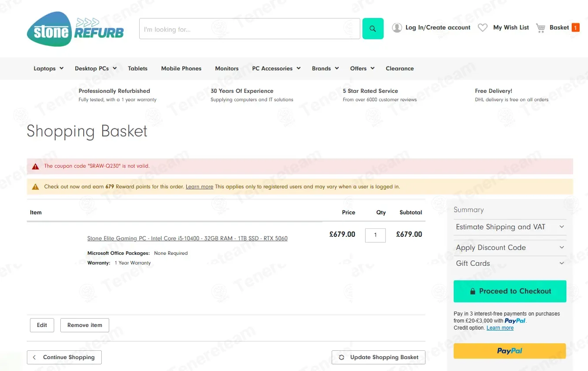The image size is (588, 371).
Task: Click the Qty quantity input box
Action: [x=375, y=235]
